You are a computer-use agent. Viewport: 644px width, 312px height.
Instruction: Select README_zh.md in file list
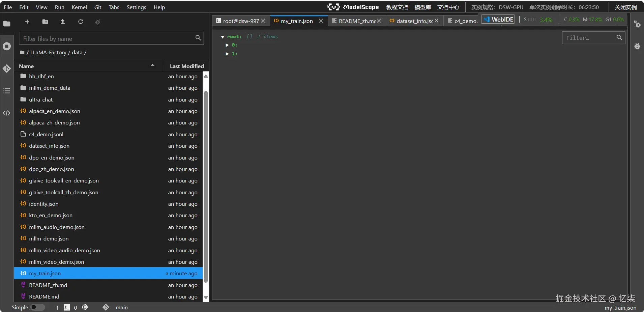pyautogui.click(x=108, y=285)
